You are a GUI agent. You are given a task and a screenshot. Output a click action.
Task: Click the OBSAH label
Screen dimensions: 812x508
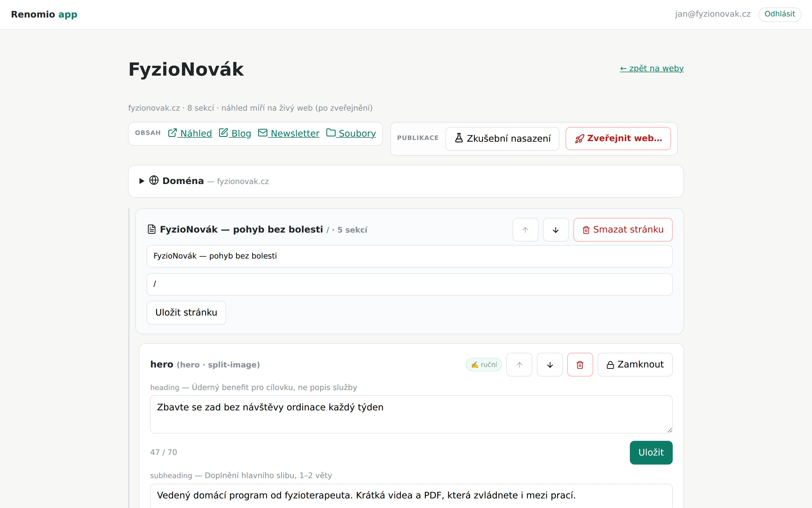pos(148,133)
